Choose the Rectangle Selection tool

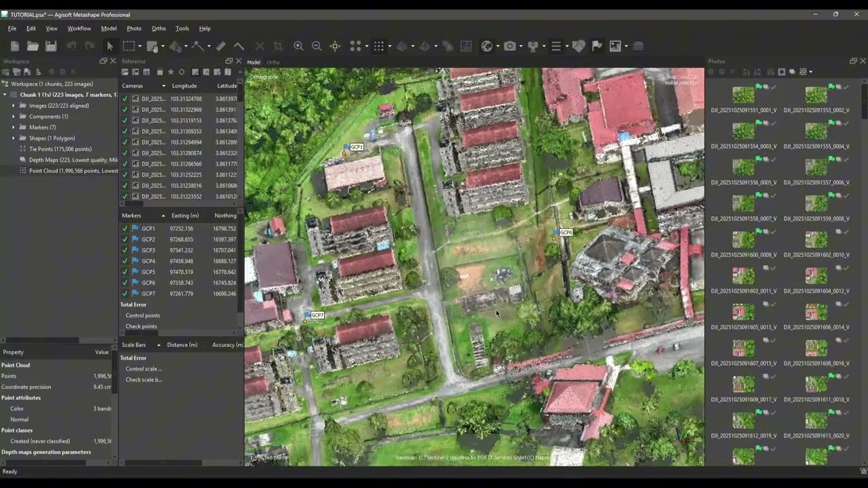click(128, 46)
